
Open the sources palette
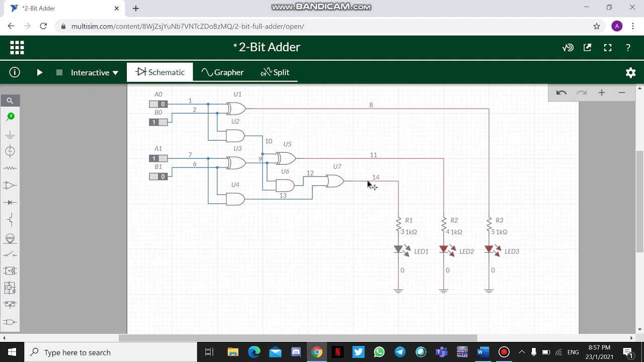click(x=10, y=151)
